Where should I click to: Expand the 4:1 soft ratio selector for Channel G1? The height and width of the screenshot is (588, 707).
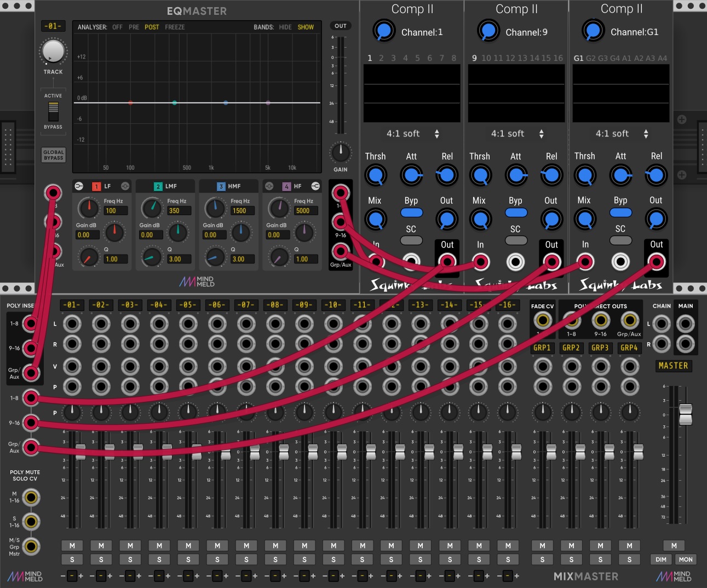tap(622, 134)
